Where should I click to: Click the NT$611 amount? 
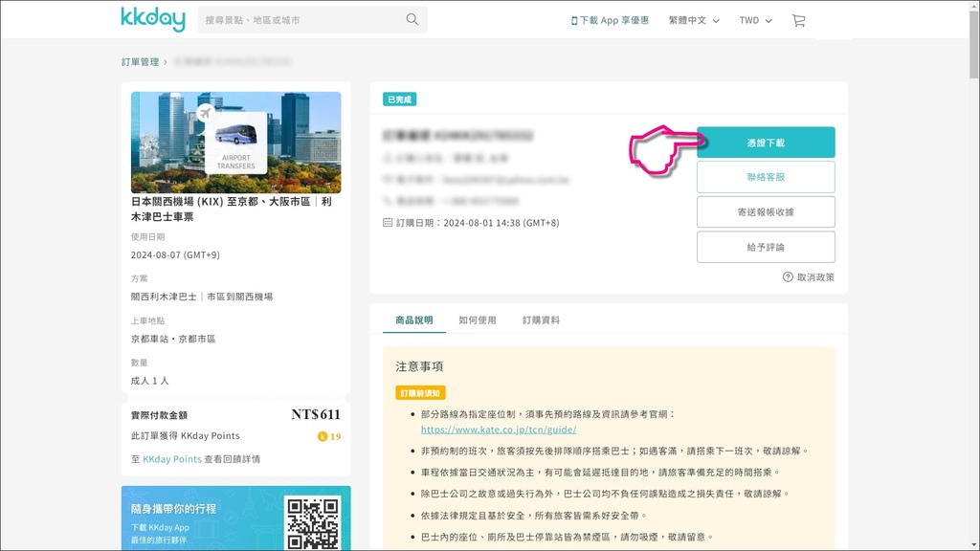tap(316, 414)
